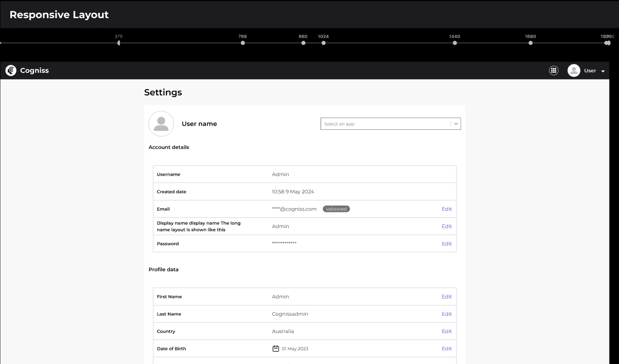Expand the User menu arrow

tap(603, 71)
